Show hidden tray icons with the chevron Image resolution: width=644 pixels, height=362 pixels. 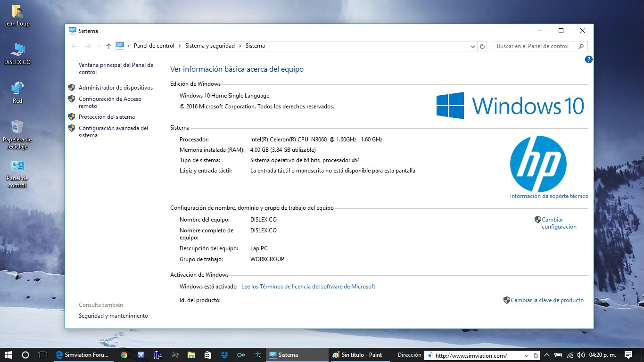pos(547,355)
